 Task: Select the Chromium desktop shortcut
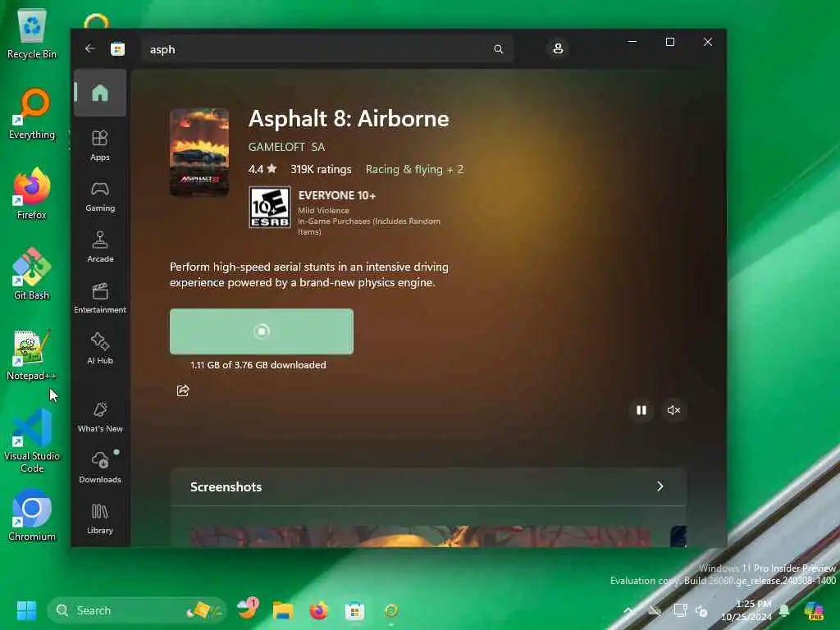click(x=32, y=515)
